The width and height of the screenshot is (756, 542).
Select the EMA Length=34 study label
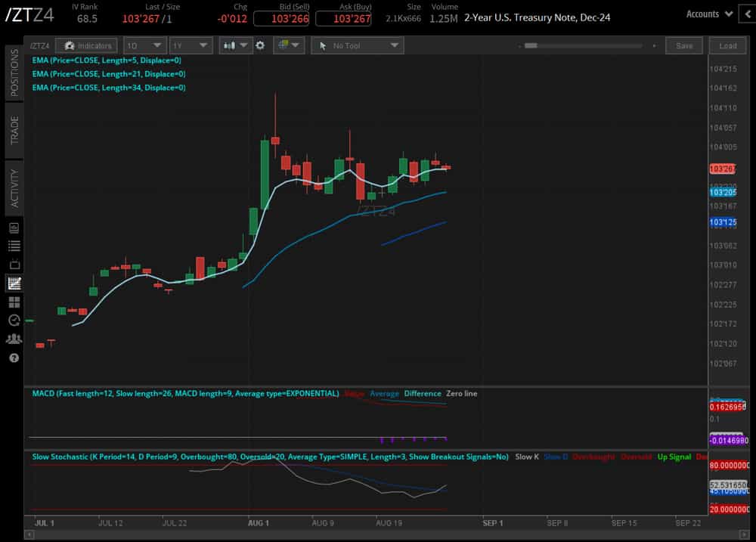pyautogui.click(x=108, y=87)
